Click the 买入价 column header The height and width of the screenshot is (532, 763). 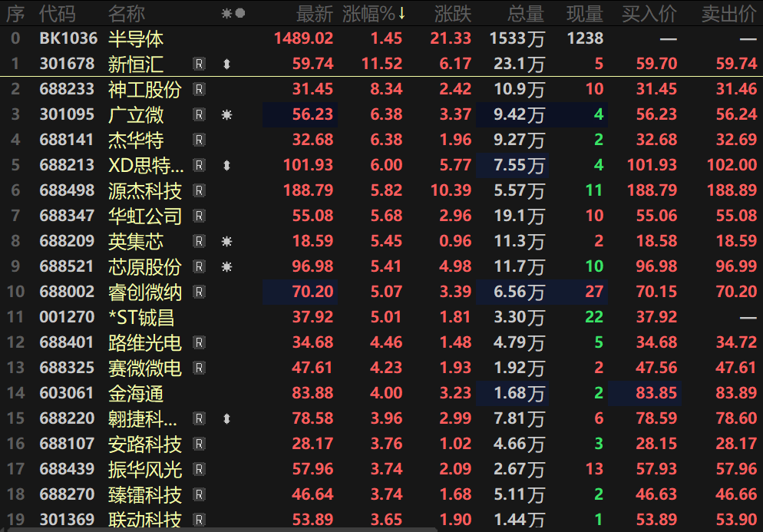pos(649,14)
